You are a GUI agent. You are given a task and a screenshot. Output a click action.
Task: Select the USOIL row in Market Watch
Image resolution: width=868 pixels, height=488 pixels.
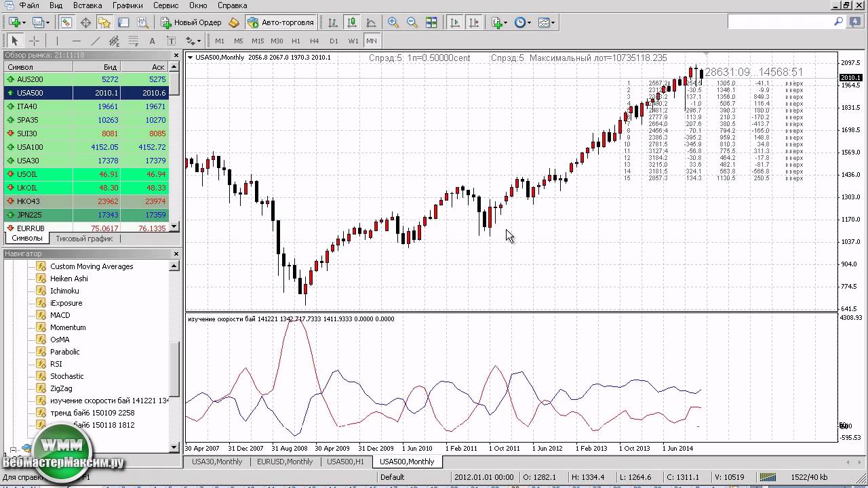(86, 174)
